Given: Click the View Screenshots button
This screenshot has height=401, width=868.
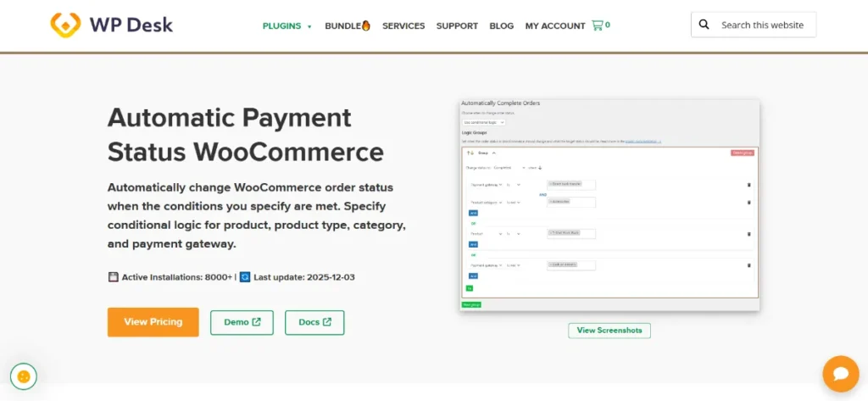Looking at the screenshot, I should point(609,330).
